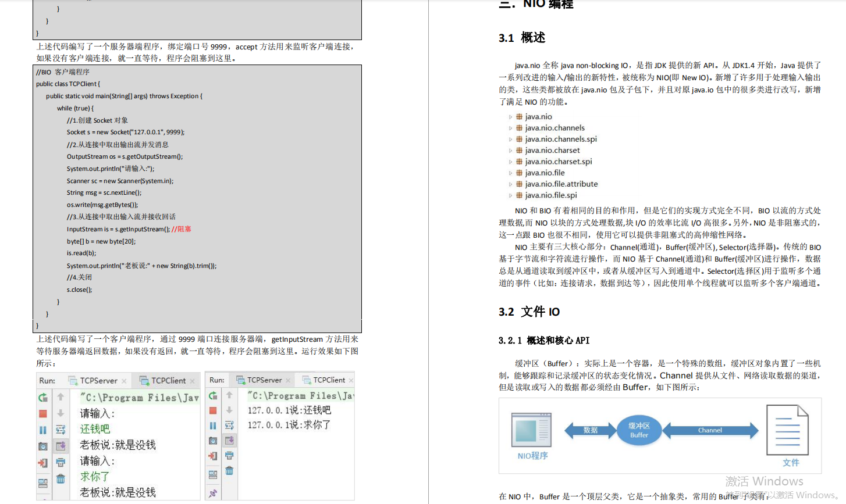Expand the java.nio.channels package node
Screen dimensions: 846x504
pos(511,128)
